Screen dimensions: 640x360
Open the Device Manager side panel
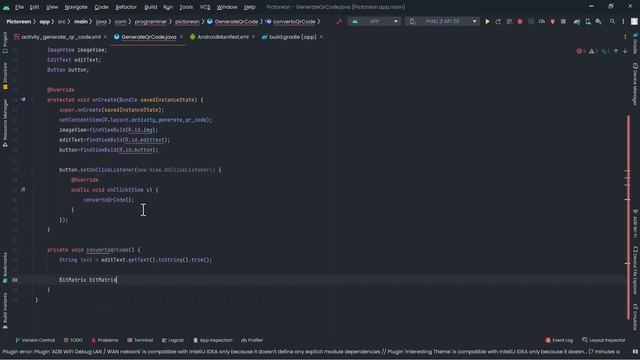(x=635, y=84)
